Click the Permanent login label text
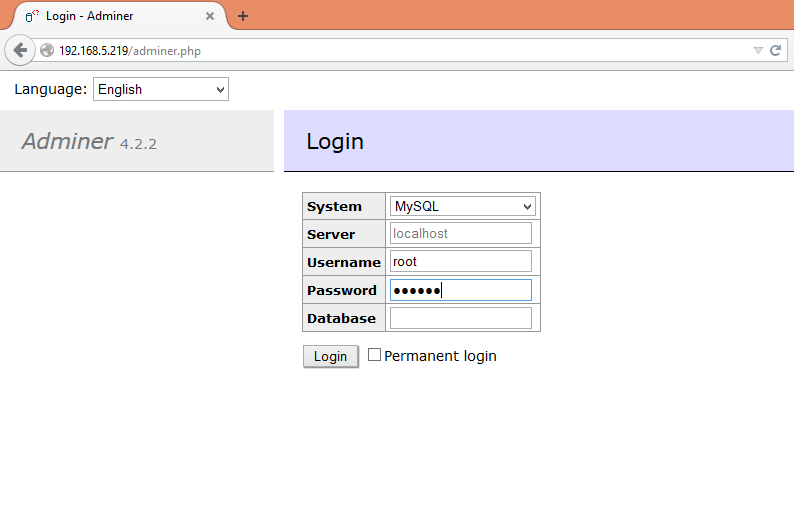Image resolution: width=794 pixels, height=529 pixels. pyautogui.click(x=440, y=356)
